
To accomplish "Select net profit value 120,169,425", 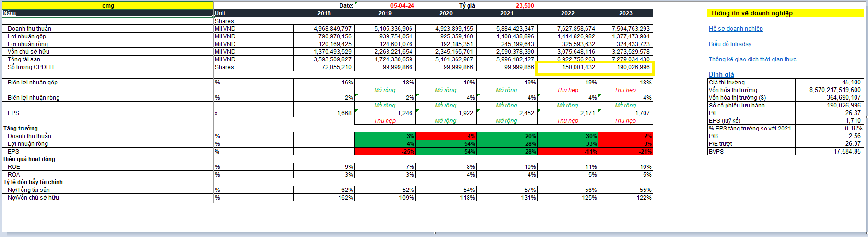I will click(x=324, y=44).
